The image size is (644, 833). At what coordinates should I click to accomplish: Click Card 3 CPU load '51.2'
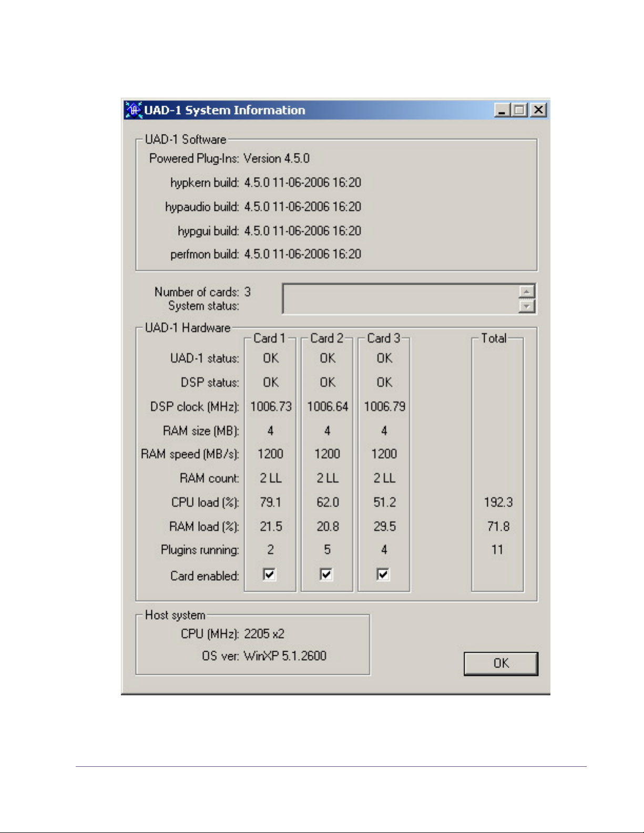tap(384, 502)
